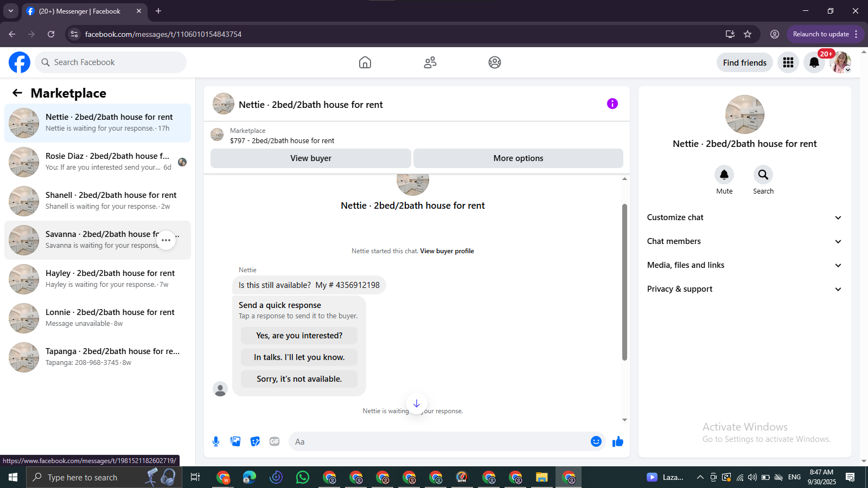Open Windows Start menu

point(13,477)
